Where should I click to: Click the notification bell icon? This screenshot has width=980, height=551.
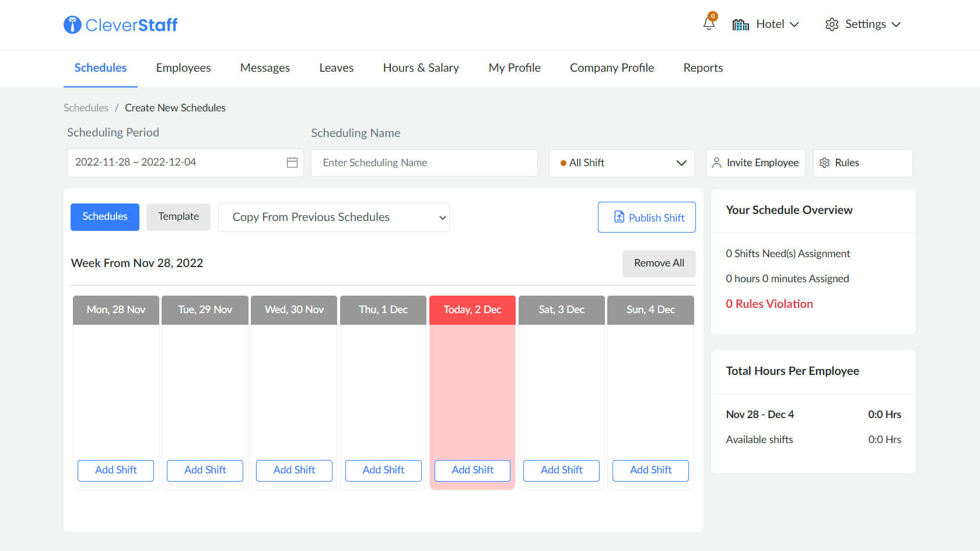(709, 24)
